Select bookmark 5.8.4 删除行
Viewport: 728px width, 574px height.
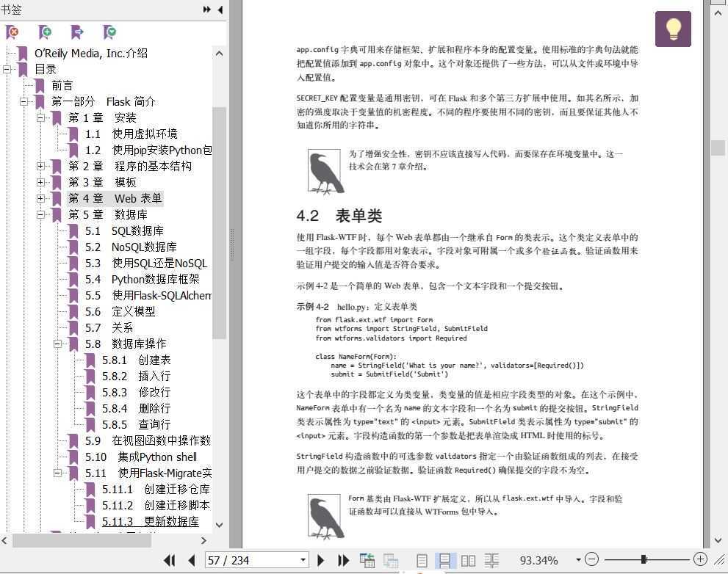pos(137,409)
